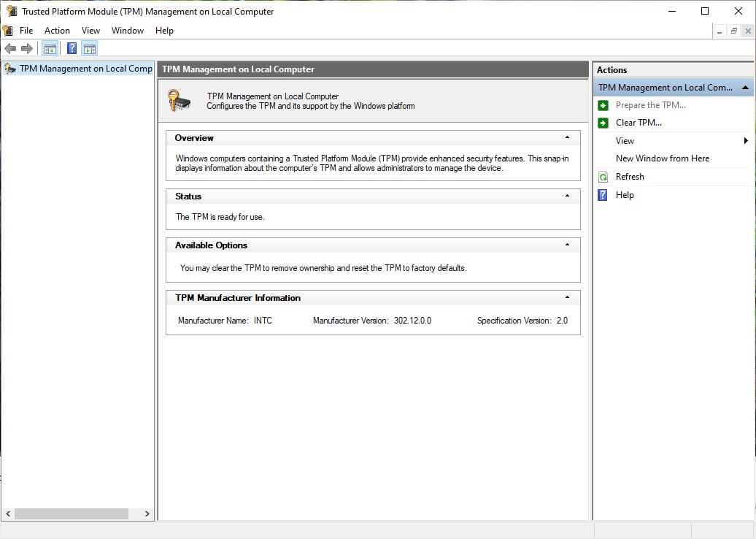The image size is (756, 539).
Task: Collapse the TPM Management actions group header
Action: click(x=745, y=88)
